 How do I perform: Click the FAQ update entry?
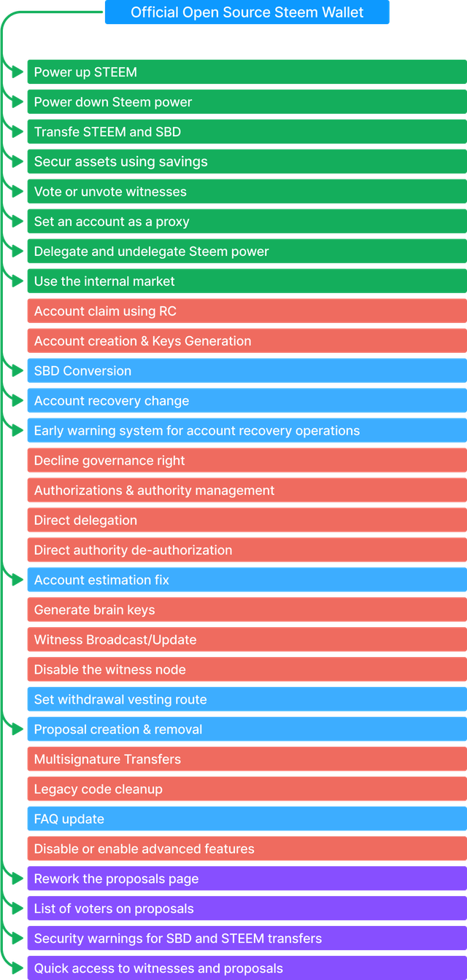coord(247,820)
